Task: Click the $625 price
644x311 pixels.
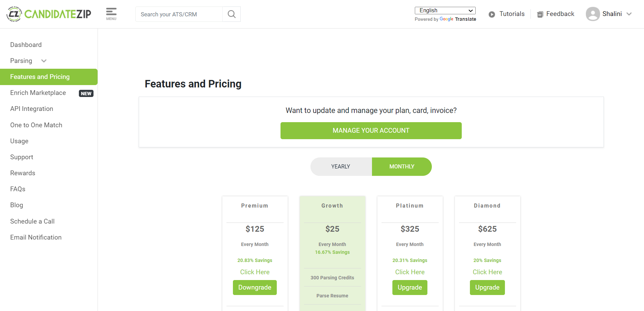Action: coord(487,229)
